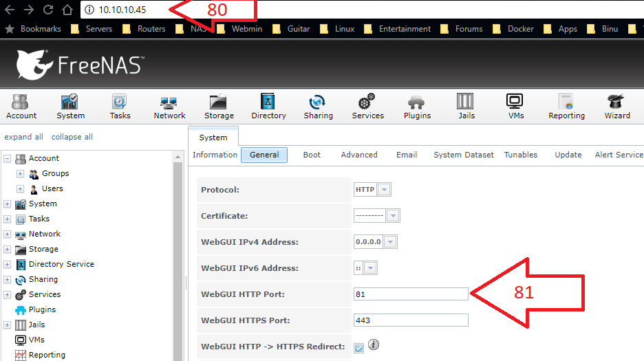Switch to the System Dataset tab
Viewport: 644px width, 361px height.
point(464,155)
